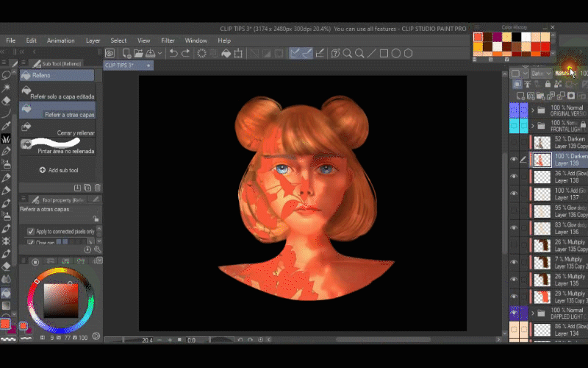Toggle visibility of Layer 138
The image size is (588, 368).
pos(514,177)
